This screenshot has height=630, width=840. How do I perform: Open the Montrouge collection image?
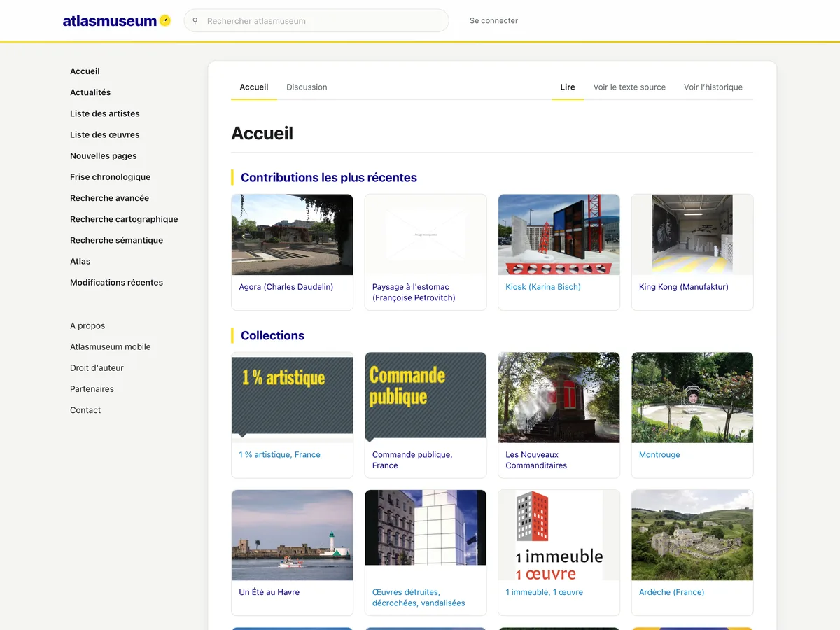pyautogui.click(x=692, y=398)
